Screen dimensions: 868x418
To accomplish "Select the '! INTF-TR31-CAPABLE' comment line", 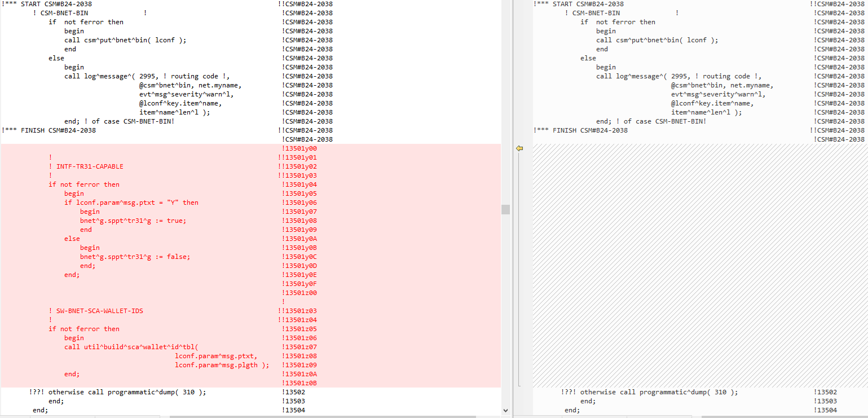I will pos(86,166).
